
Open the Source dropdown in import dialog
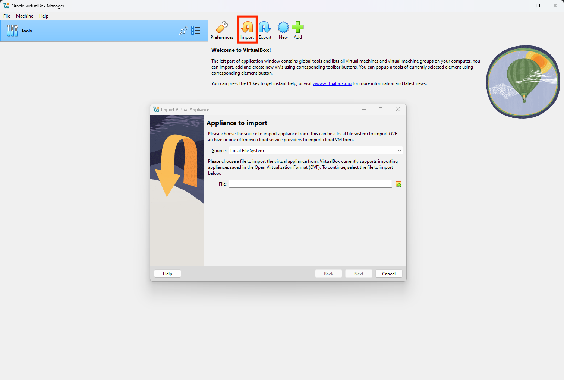click(399, 150)
